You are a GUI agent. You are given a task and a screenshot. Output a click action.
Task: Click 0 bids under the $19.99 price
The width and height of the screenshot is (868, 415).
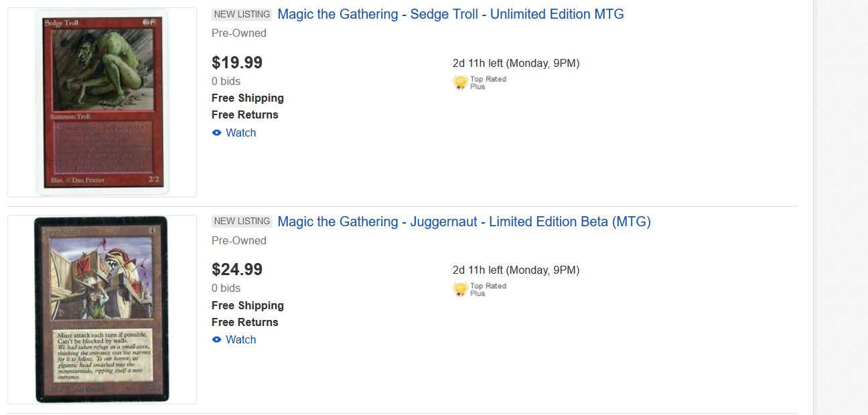(226, 81)
